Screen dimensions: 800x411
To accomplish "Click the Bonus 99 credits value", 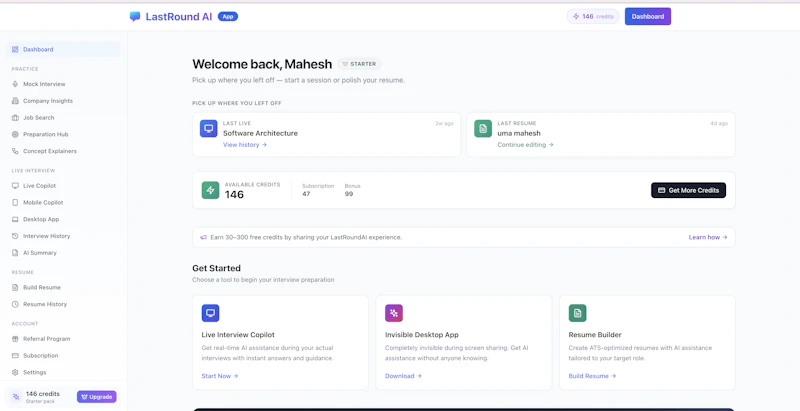I will [x=348, y=194].
